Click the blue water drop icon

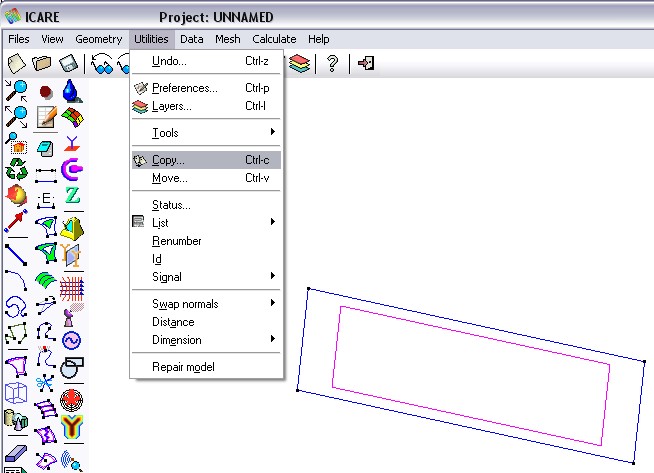tap(72, 91)
